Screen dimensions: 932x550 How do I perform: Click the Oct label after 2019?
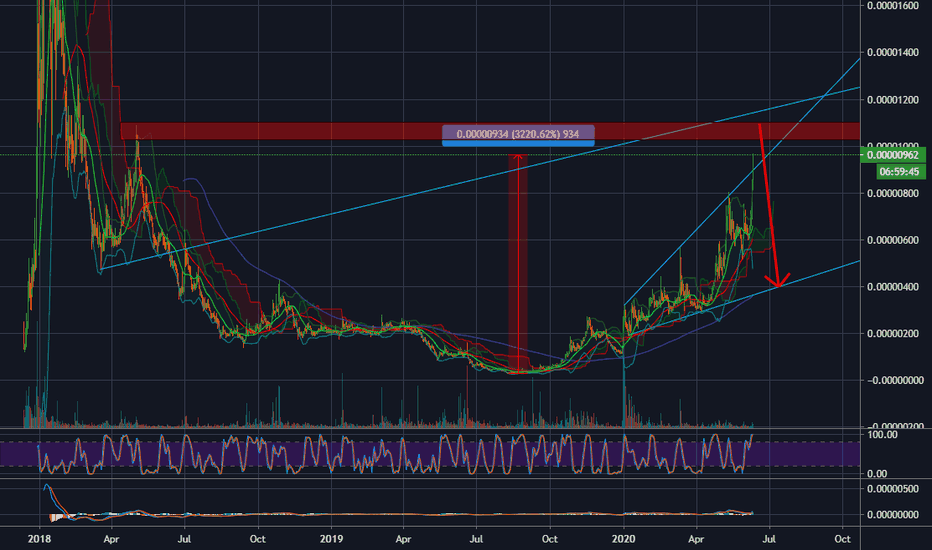point(550,539)
